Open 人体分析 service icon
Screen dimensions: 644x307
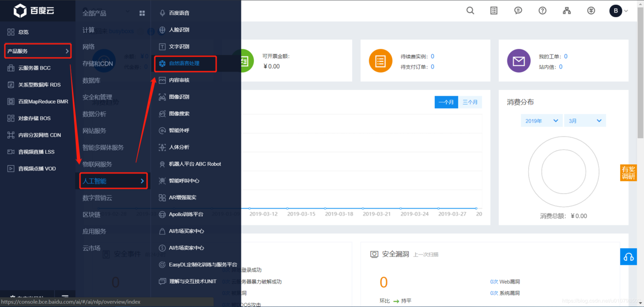coord(163,147)
